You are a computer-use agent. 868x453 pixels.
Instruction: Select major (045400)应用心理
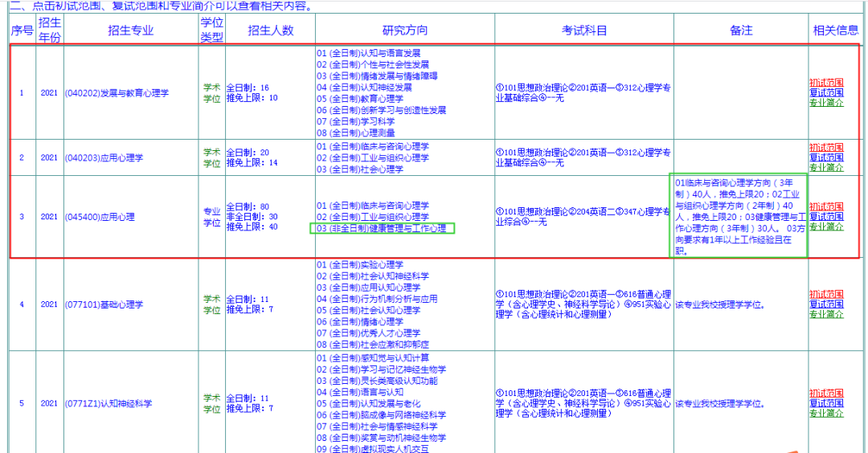point(100,217)
